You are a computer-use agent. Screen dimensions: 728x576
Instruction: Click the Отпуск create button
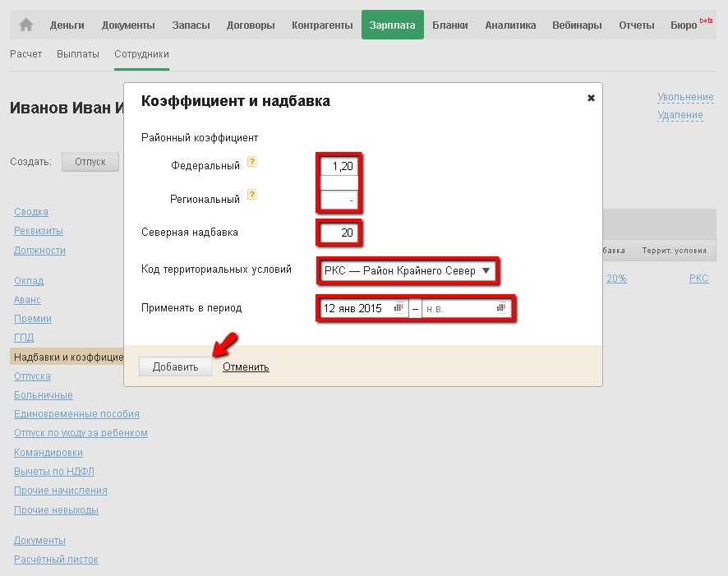point(90,162)
